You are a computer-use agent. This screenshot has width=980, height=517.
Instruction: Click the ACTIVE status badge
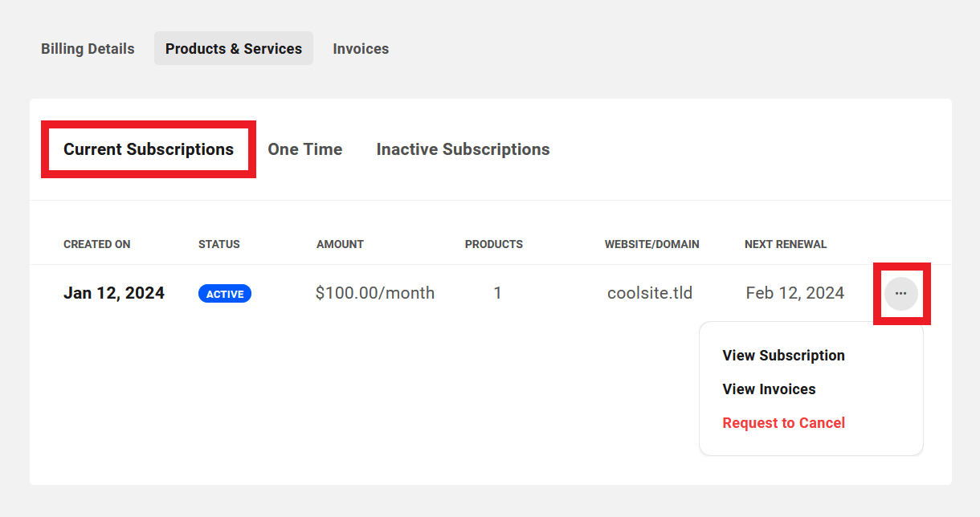point(224,293)
